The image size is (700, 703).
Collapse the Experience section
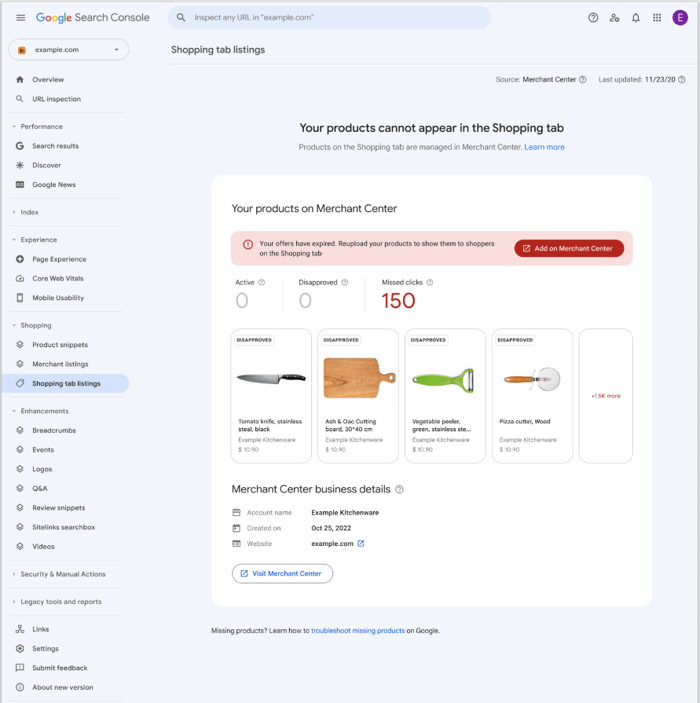(x=14, y=240)
